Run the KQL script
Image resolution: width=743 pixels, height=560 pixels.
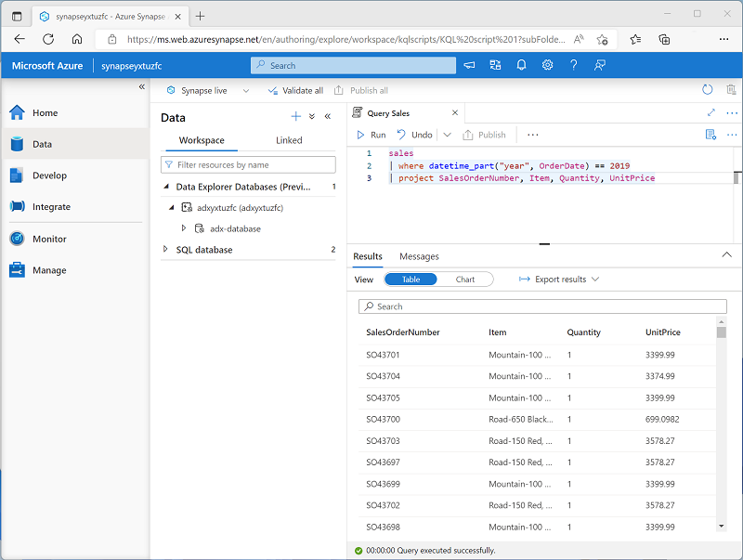click(x=371, y=135)
